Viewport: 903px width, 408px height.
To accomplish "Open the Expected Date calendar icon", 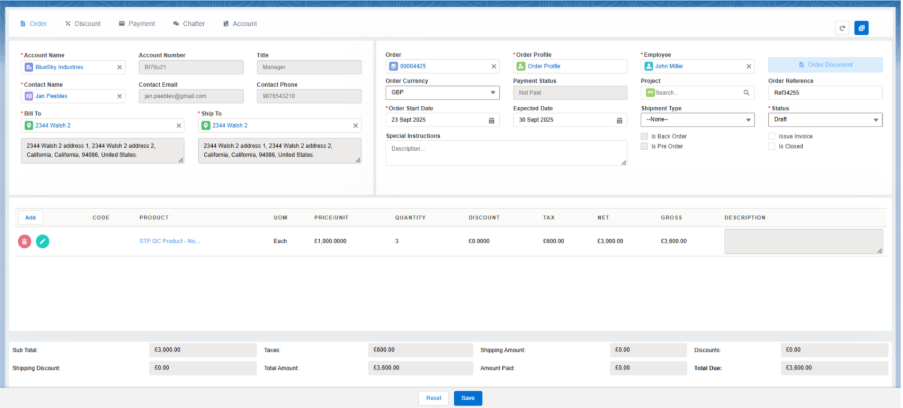I will point(619,120).
